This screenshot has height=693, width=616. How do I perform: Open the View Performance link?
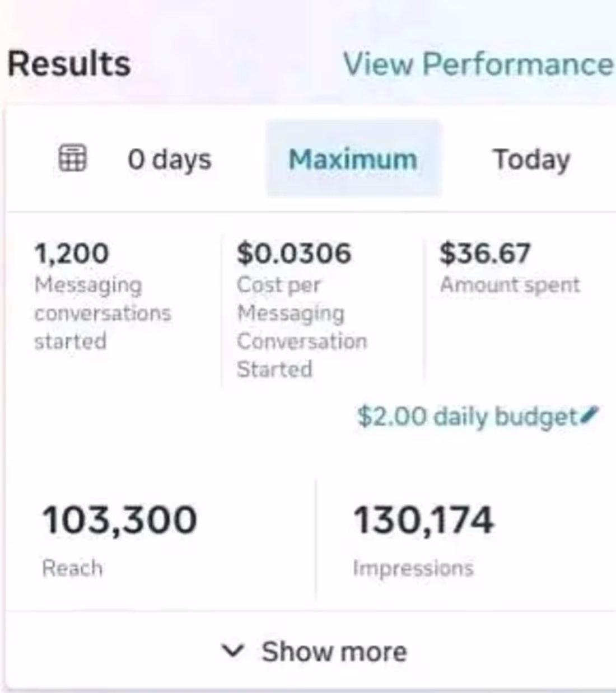pos(478,64)
